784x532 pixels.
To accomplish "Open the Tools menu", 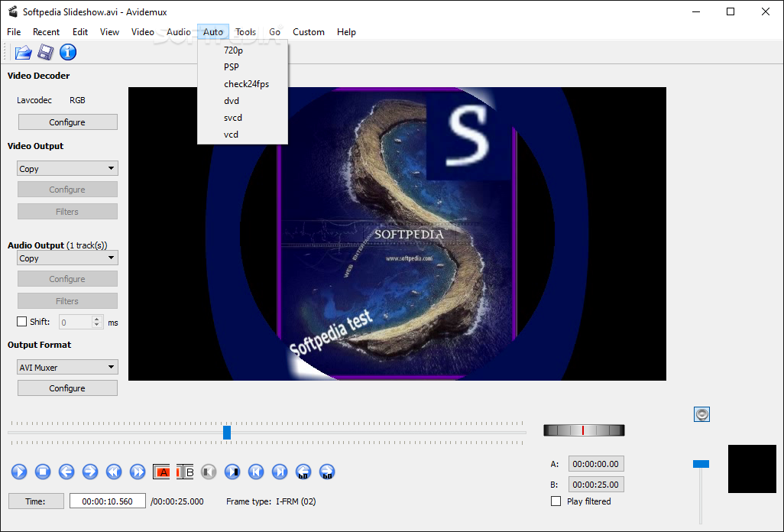I will pyautogui.click(x=245, y=32).
